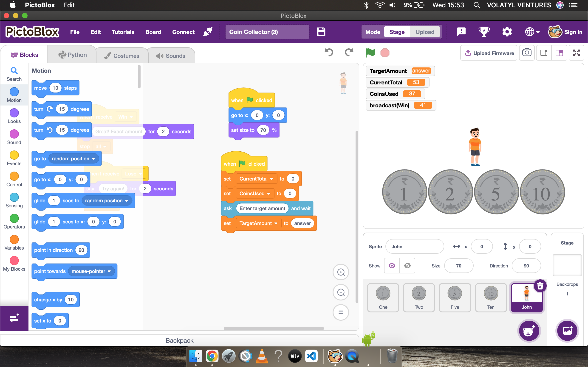Enter fullscreen stage mode

tap(576, 53)
